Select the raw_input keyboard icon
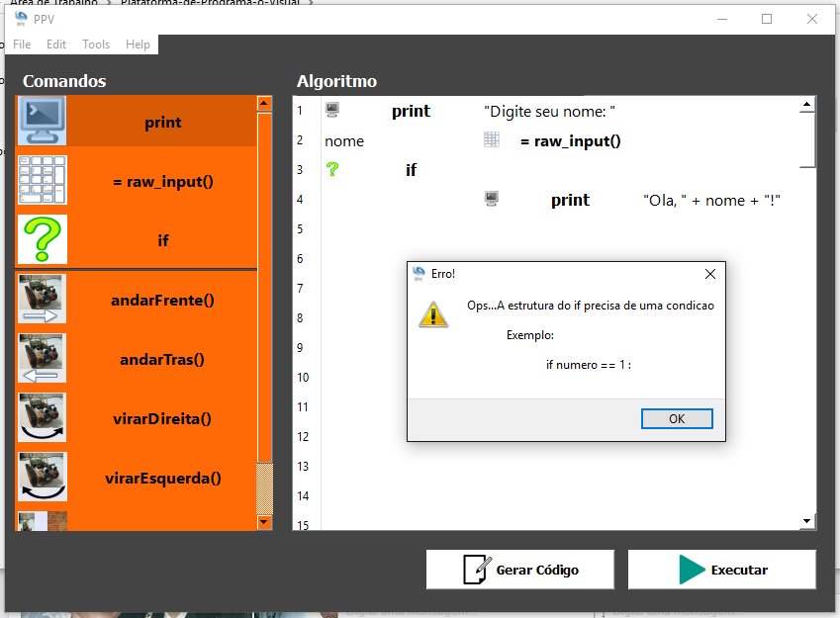The height and width of the screenshot is (618, 840). [x=42, y=180]
